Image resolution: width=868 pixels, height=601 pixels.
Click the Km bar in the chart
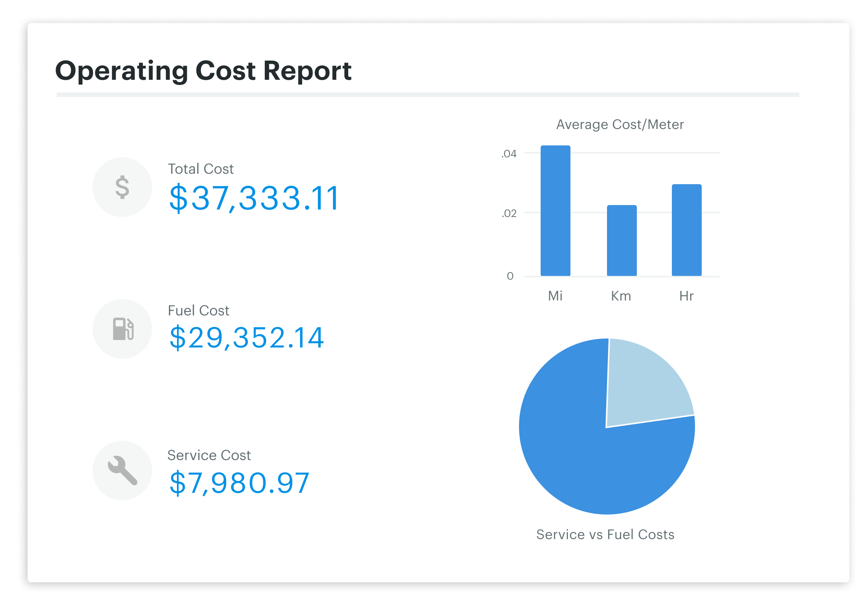coord(622,240)
